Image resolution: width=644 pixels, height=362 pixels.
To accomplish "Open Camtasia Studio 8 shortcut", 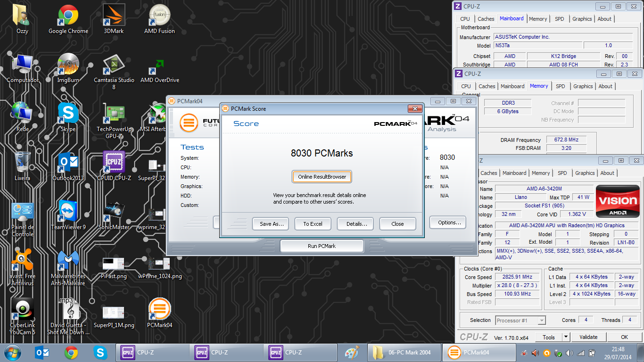I will pos(114,72).
